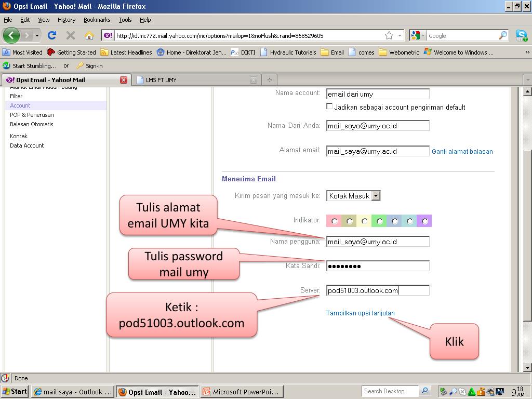Screen dimensions: 532x399
Task: Open the list-all-tabs dropdown arrow
Action: point(528,79)
